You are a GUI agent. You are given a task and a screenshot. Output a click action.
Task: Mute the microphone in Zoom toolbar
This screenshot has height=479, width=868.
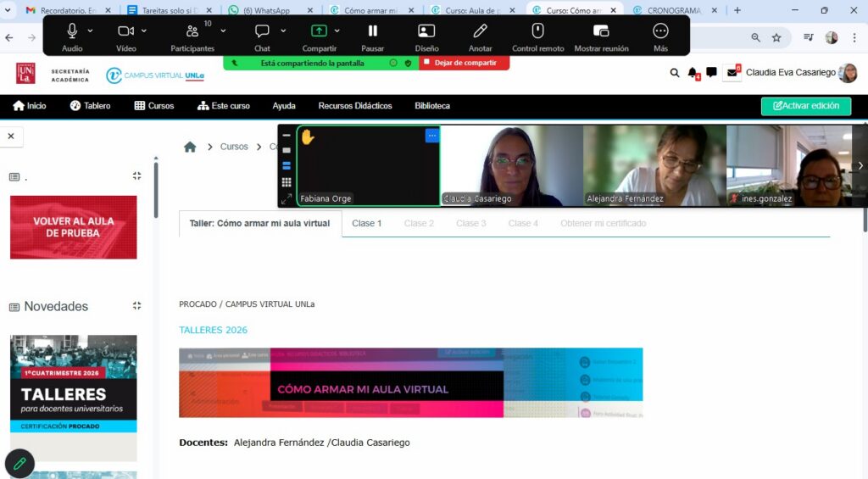click(x=72, y=31)
